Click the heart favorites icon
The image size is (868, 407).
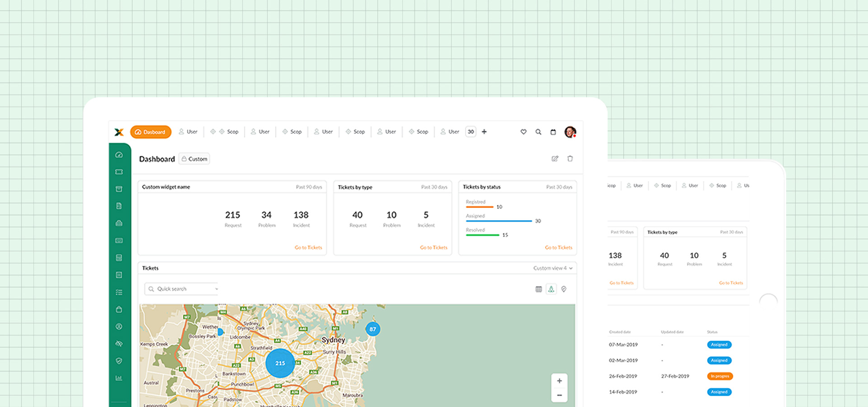pyautogui.click(x=524, y=132)
